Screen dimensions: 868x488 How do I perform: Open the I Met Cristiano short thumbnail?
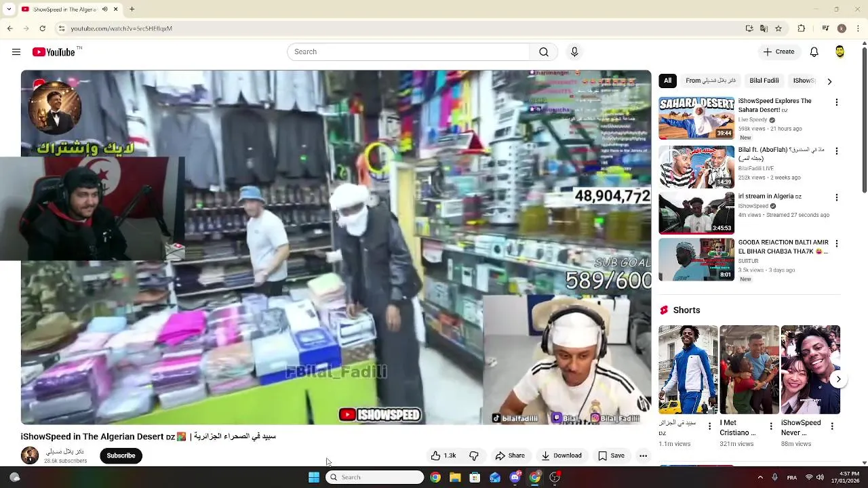point(749,370)
